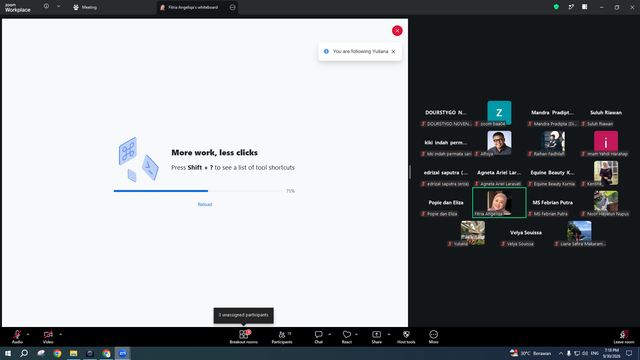The width and height of the screenshot is (640, 360).
Task: Click the whiteboard loading progress bar
Action: tap(198, 191)
